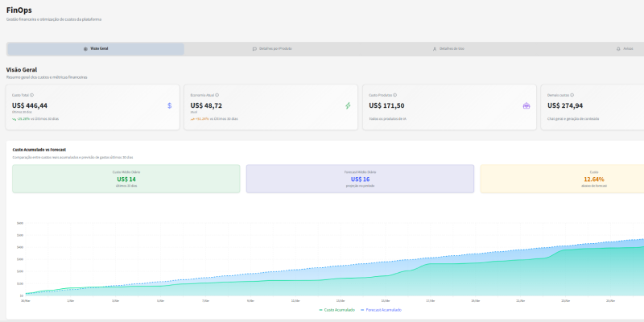Screen dimensions: 644x322
Task: Click the 'Todos os produtos de IA' caption
Action: point(387,119)
